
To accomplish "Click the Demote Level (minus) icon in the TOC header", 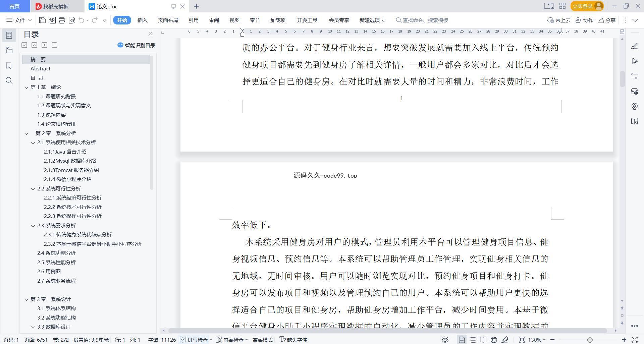I will (54, 45).
